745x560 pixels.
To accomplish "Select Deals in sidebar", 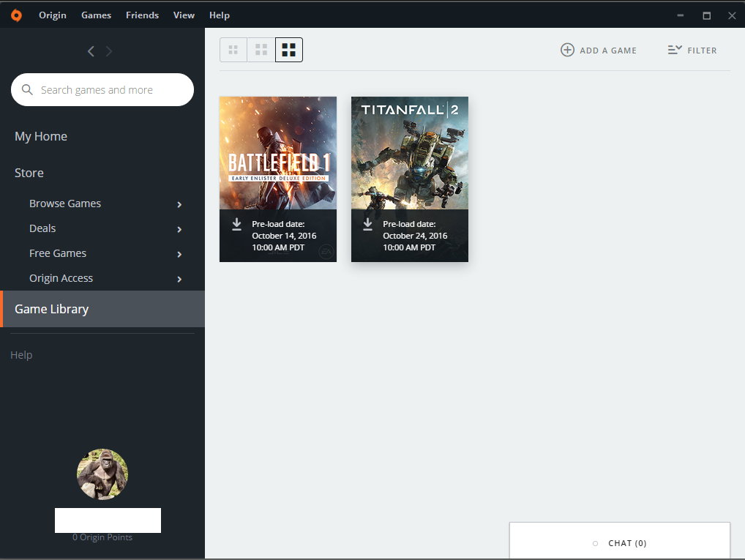I will pyautogui.click(x=42, y=228).
